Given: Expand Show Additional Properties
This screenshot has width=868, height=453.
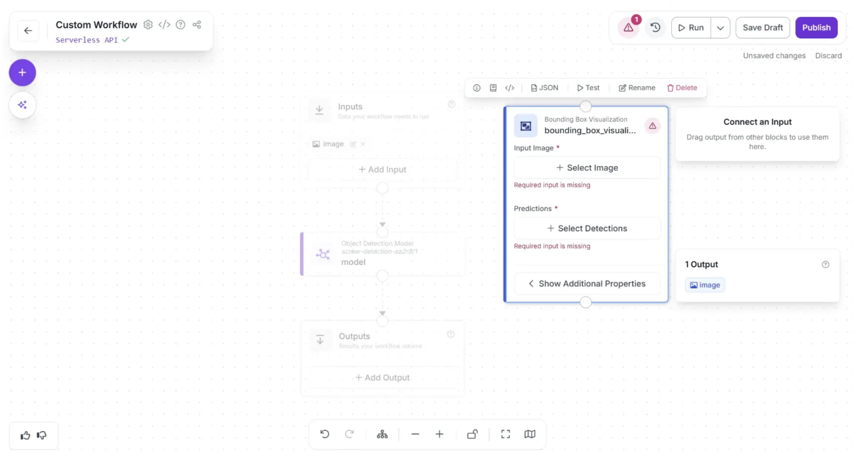Looking at the screenshot, I should pyautogui.click(x=586, y=283).
